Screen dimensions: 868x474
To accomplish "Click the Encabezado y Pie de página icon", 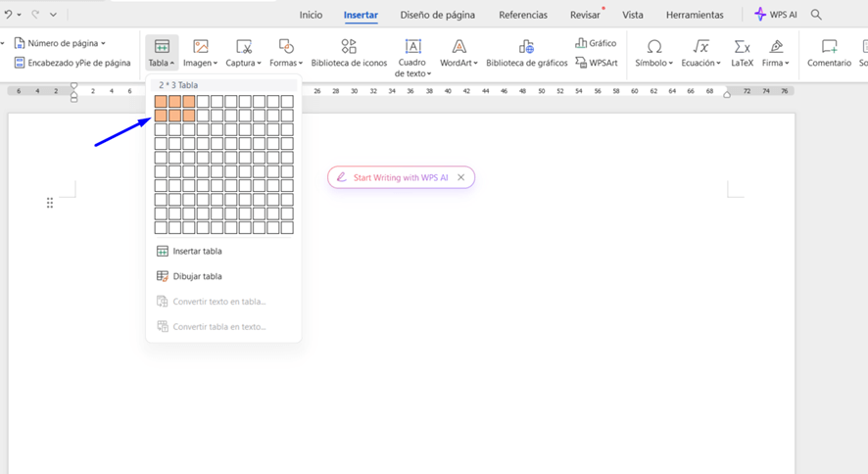I will [x=20, y=63].
